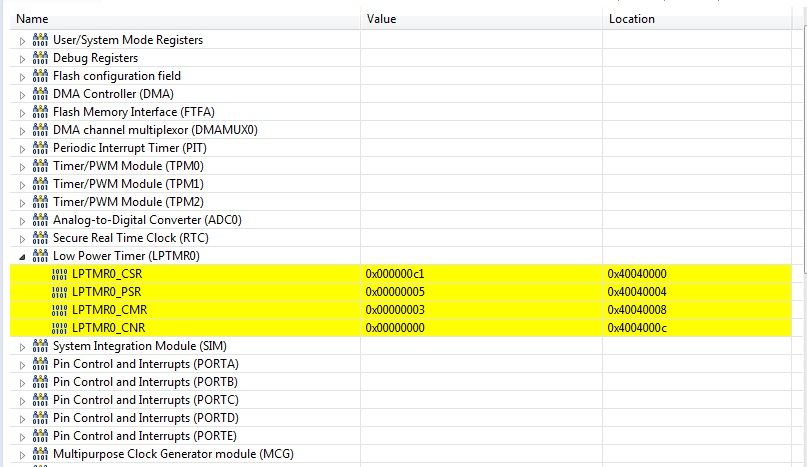The width and height of the screenshot is (807, 467).
Task: Expand the Multipurpose Clock Generator node
Action: coord(23,454)
